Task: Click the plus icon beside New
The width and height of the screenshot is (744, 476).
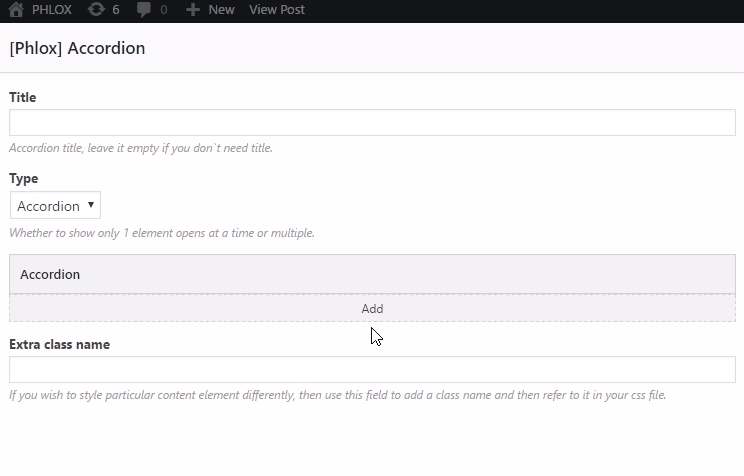Action: [x=193, y=9]
